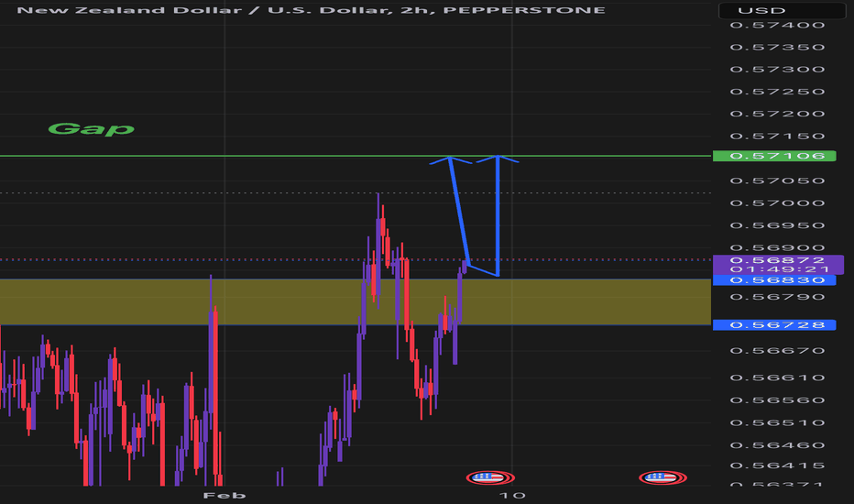Click the 0.56560 price scale value

pyautogui.click(x=777, y=400)
